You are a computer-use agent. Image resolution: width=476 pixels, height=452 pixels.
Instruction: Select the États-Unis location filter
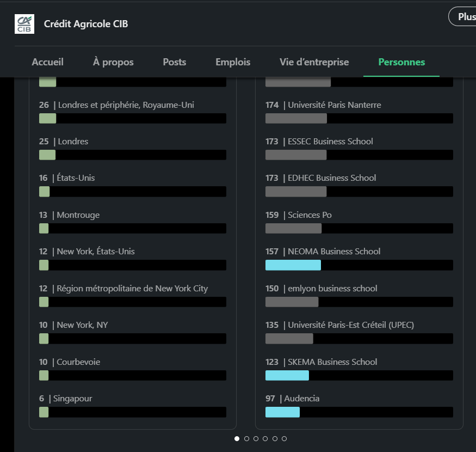pos(133,185)
